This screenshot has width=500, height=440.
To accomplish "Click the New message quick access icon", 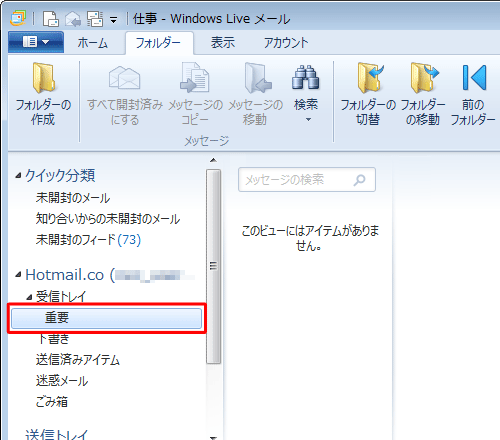I will click(x=51, y=19).
